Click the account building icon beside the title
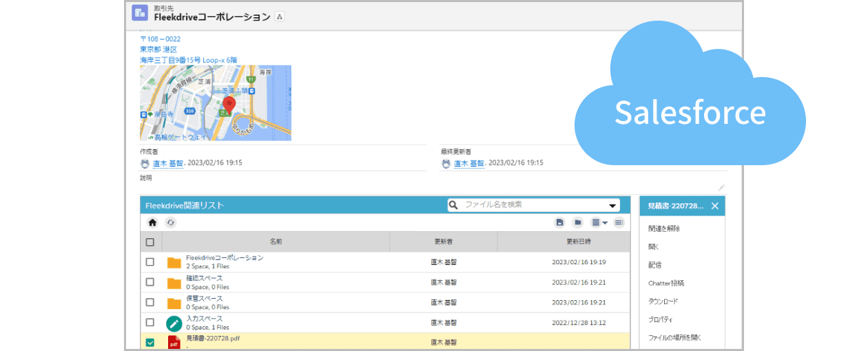This screenshot has height=351, width=868. tap(140, 13)
